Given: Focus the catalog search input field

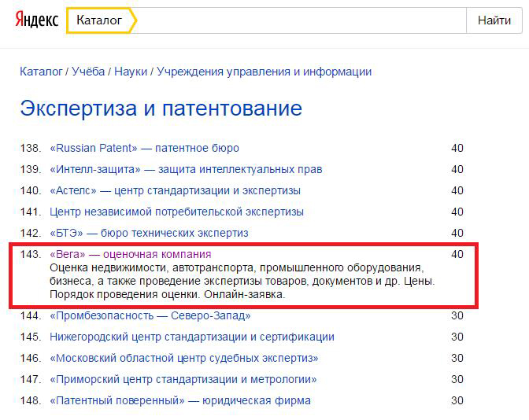Looking at the screenshot, I should [301, 20].
